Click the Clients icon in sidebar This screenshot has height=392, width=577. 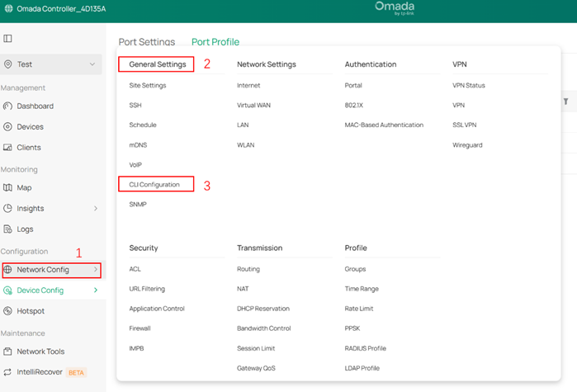coord(8,148)
